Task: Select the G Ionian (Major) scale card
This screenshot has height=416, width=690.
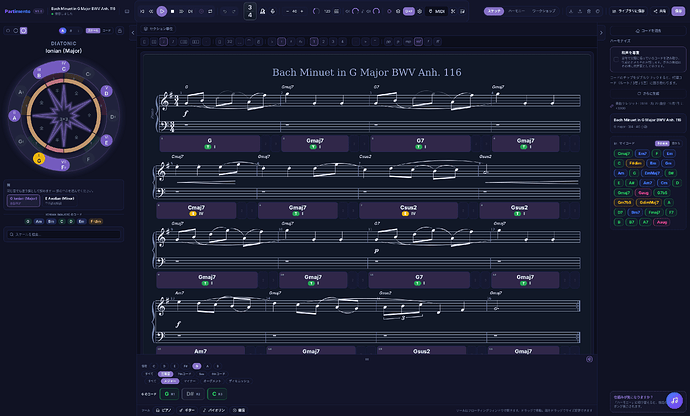Action: pyautogui.click(x=24, y=200)
